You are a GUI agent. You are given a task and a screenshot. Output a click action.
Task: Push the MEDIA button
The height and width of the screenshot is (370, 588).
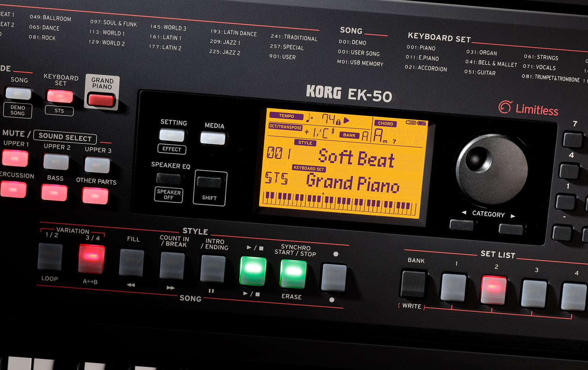213,139
